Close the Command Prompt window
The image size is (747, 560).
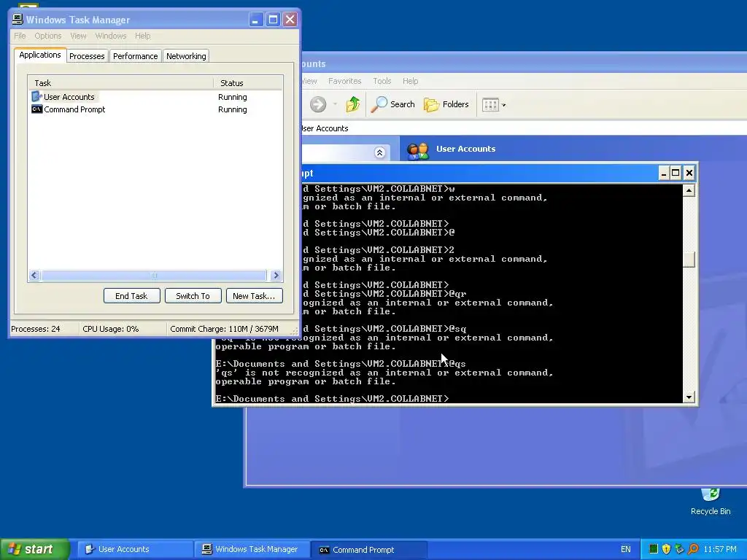[689, 173]
